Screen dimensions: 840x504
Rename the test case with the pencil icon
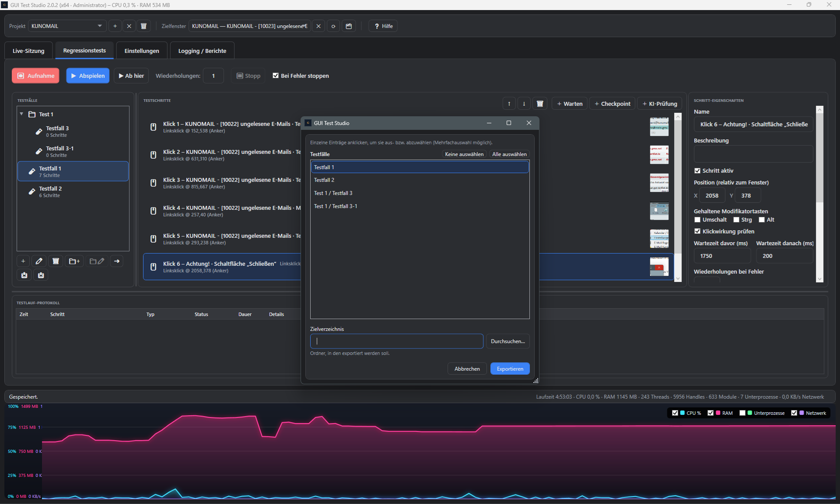[x=39, y=261]
